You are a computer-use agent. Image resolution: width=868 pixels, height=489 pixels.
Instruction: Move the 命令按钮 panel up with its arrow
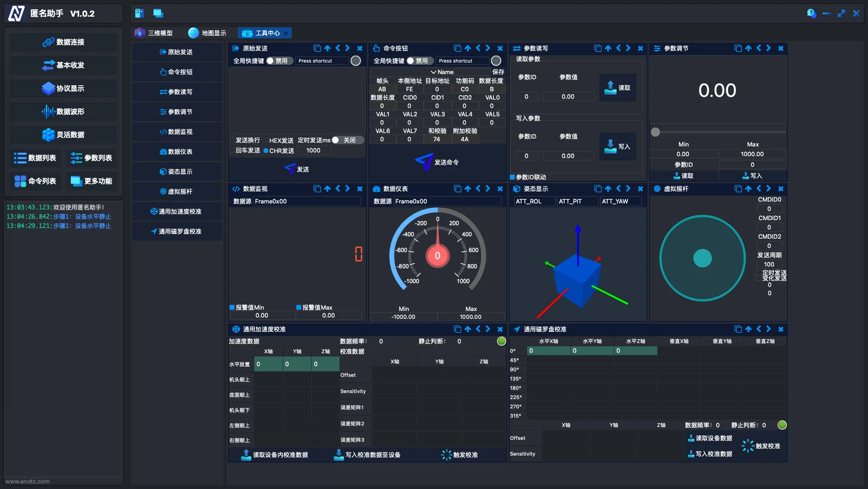click(x=468, y=48)
